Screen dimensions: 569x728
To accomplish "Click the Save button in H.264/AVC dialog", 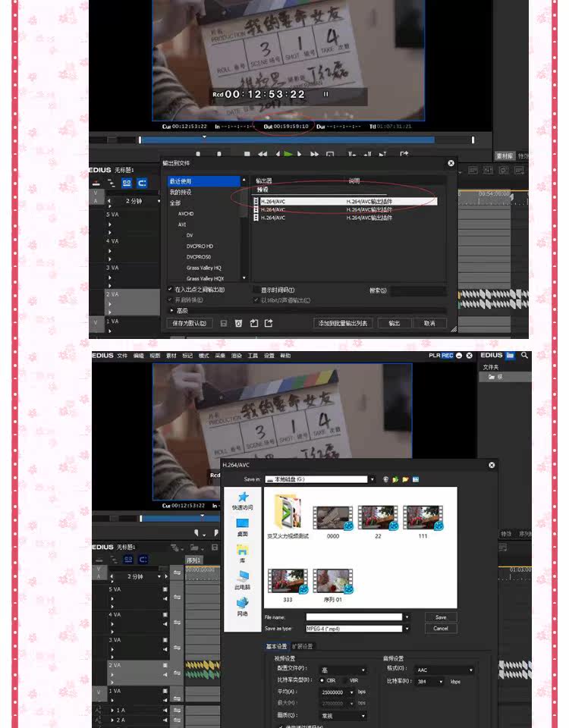I will (x=441, y=617).
